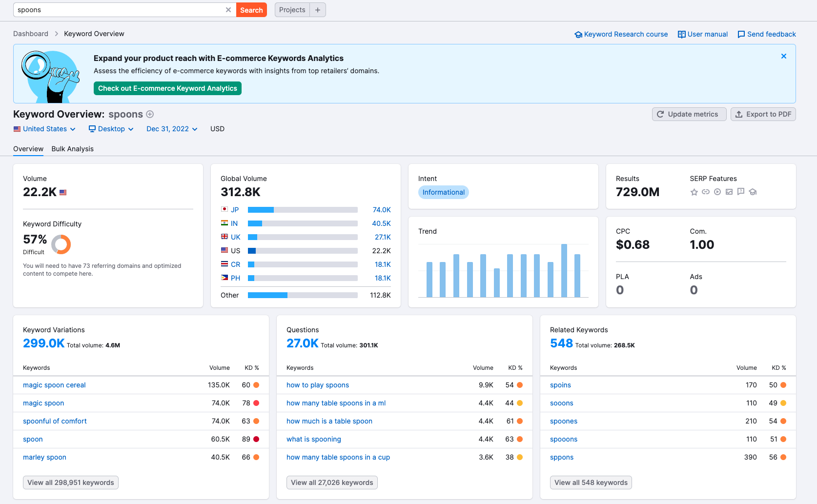Expand the Desktop device dropdown

coord(111,129)
